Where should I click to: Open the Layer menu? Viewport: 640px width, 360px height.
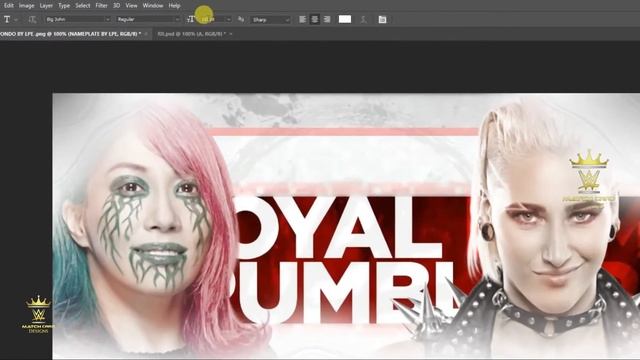[46, 6]
